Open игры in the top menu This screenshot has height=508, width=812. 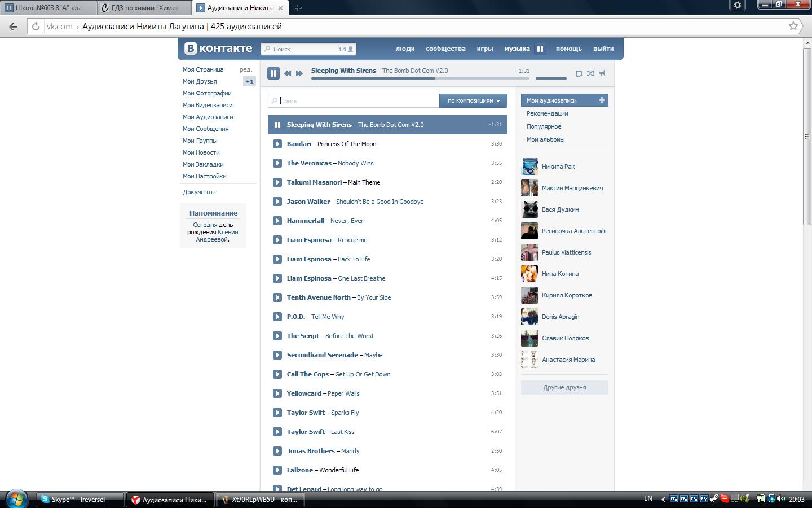point(485,49)
